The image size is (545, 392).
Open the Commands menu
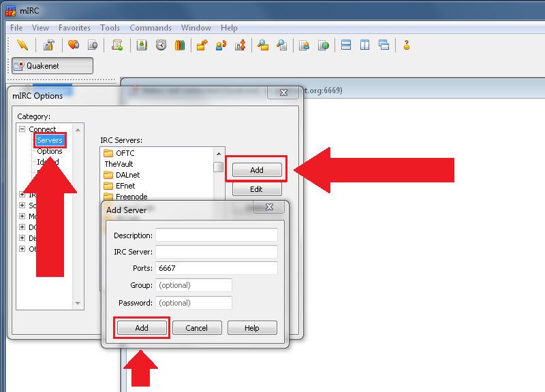tap(151, 28)
